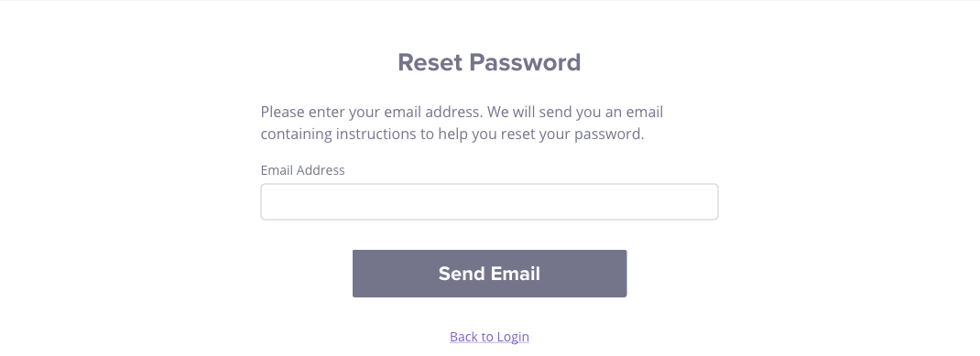The image size is (980, 356).
Task: Return to login via Back to Login
Action: pos(489,337)
